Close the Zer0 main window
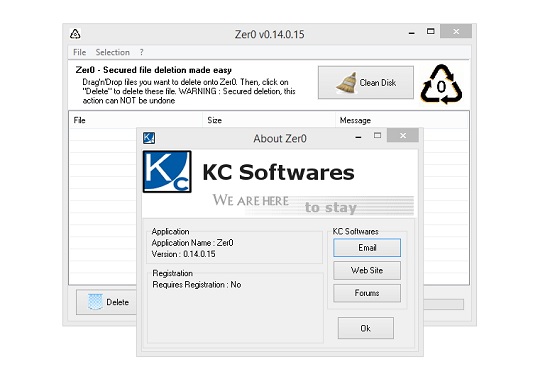Screen dimensions: 550x388 pos(456,32)
